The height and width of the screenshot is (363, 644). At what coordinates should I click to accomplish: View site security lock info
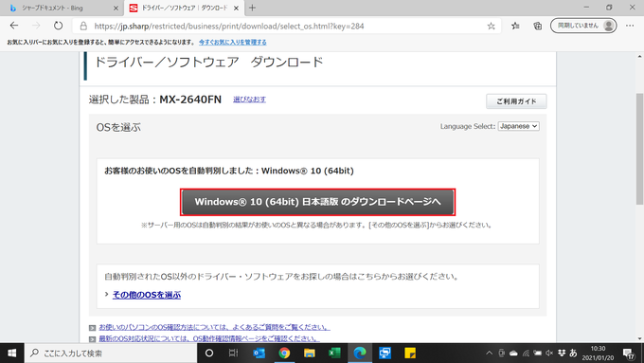[83, 26]
